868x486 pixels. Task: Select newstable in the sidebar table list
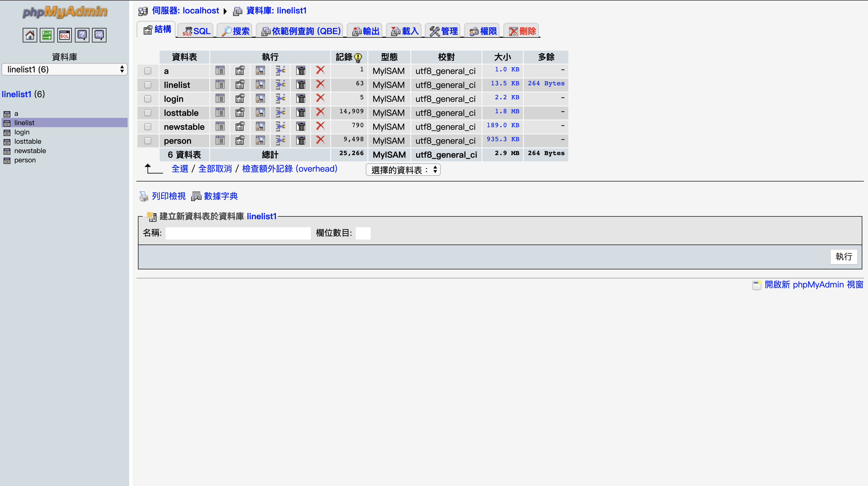coord(30,151)
